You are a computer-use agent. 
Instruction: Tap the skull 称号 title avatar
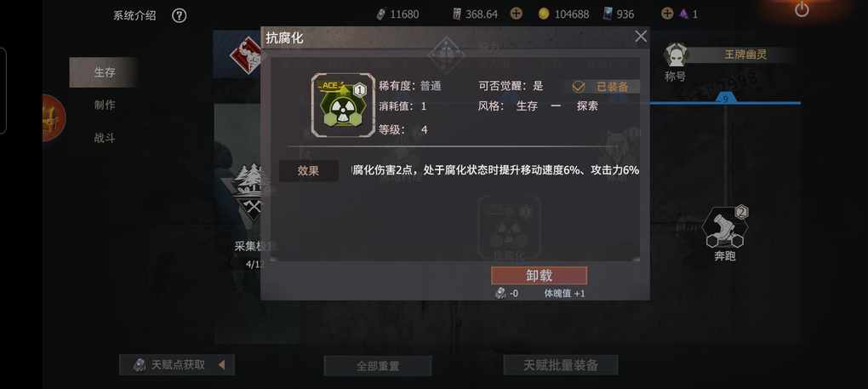(676, 54)
